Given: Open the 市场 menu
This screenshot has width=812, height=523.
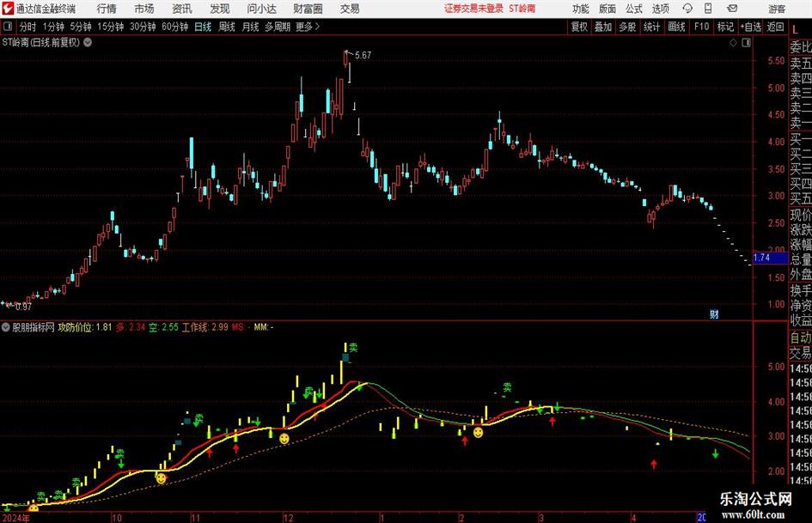Looking at the screenshot, I should click(x=144, y=9).
